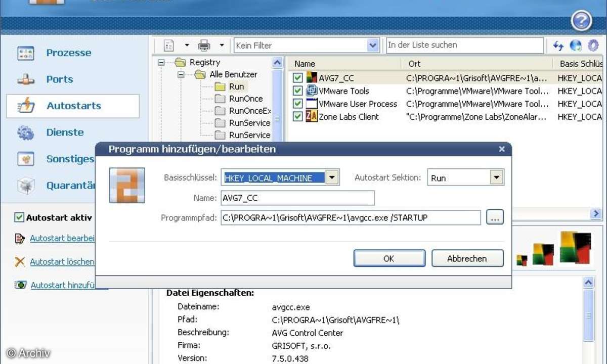Collapse the Alle Benutzer tree node
Viewport: 607px width, 364px height.
coord(181,75)
